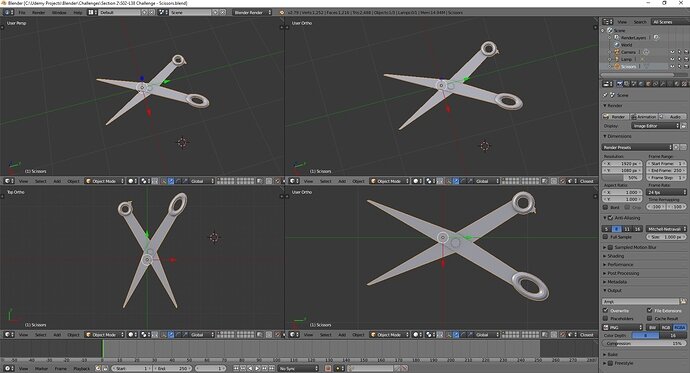
Task: Toggle the Overwrite checkbox
Action: pyautogui.click(x=606, y=310)
